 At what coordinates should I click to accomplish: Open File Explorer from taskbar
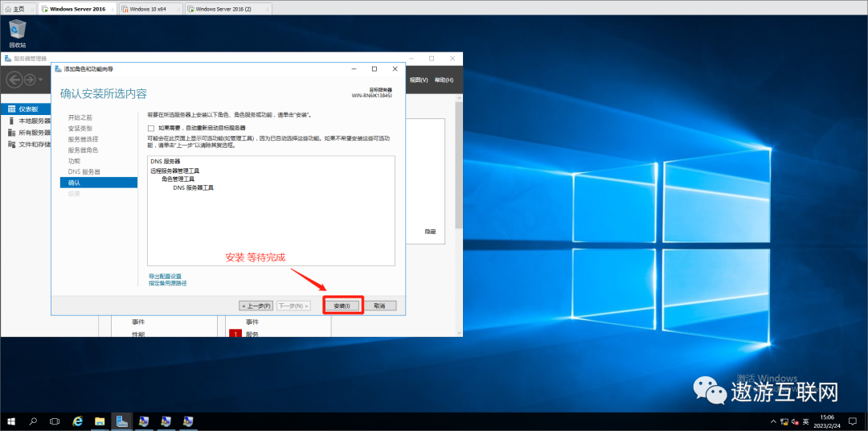(100, 421)
